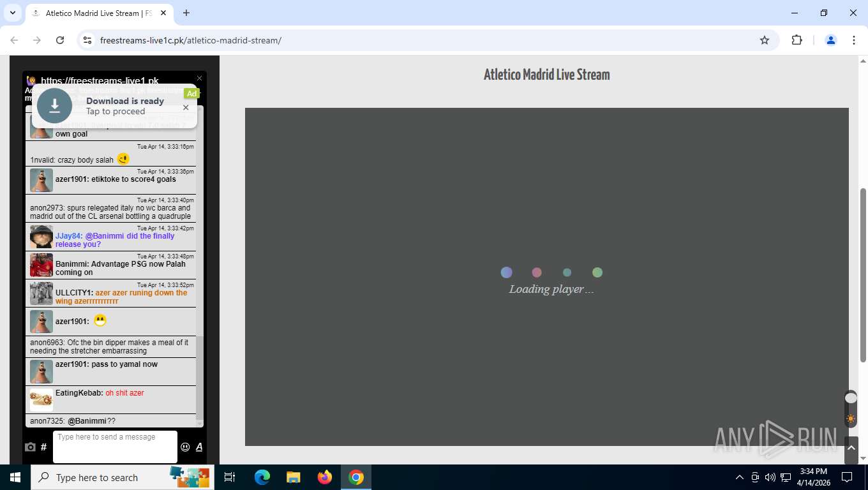Click the Download is ready text
The image size is (868, 490).
coord(125,101)
